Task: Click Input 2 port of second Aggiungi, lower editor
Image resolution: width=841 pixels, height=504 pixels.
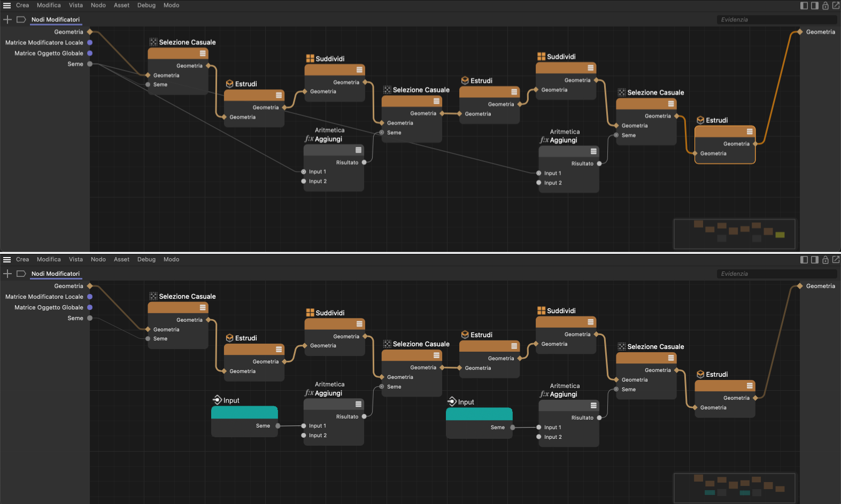Action: click(x=539, y=437)
